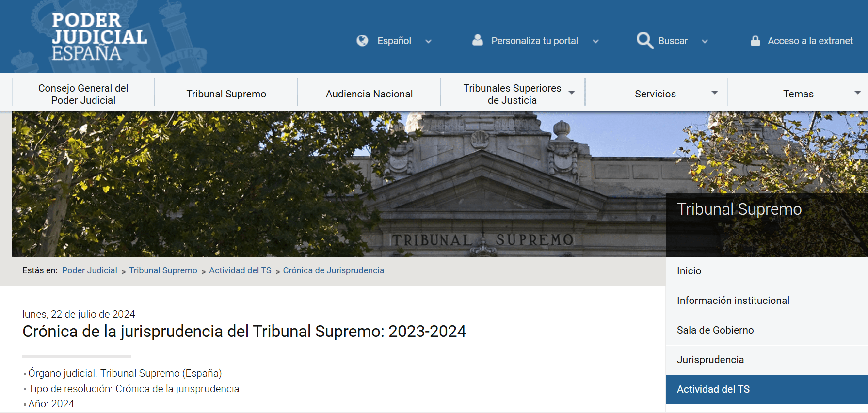Open Sala de Gobierno sidebar item
This screenshot has height=413, width=868.
tap(767, 331)
